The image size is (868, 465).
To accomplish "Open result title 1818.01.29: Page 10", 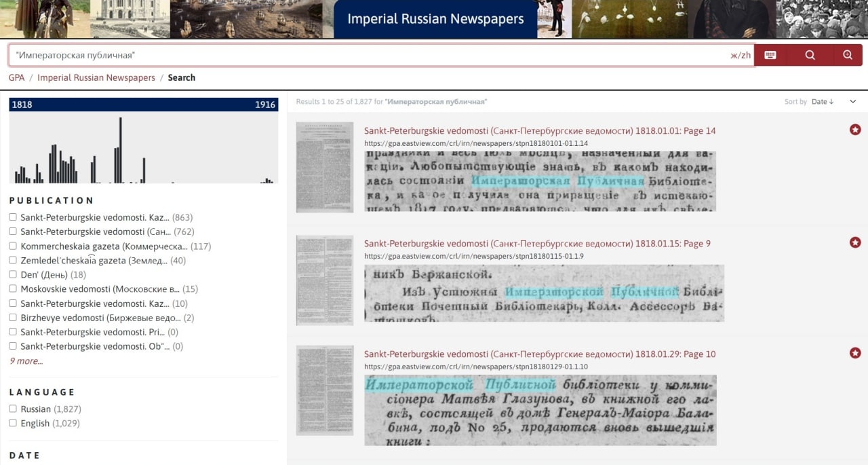I will (x=540, y=354).
